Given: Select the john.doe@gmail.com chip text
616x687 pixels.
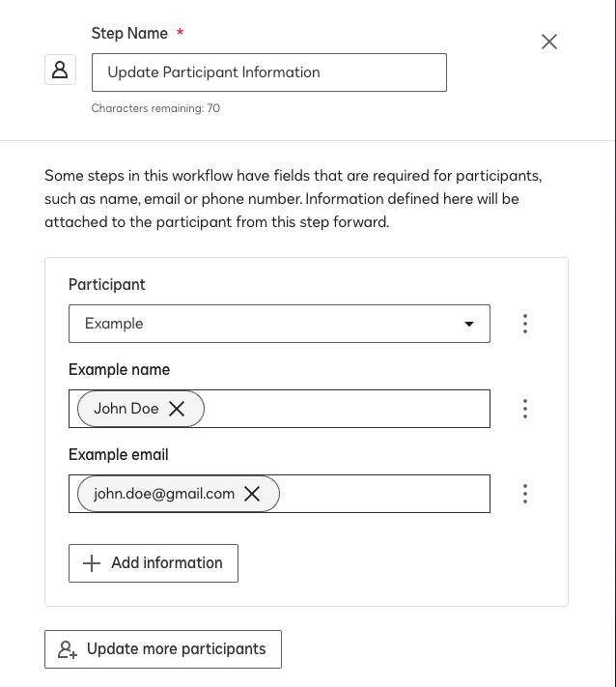Looking at the screenshot, I should point(164,494).
